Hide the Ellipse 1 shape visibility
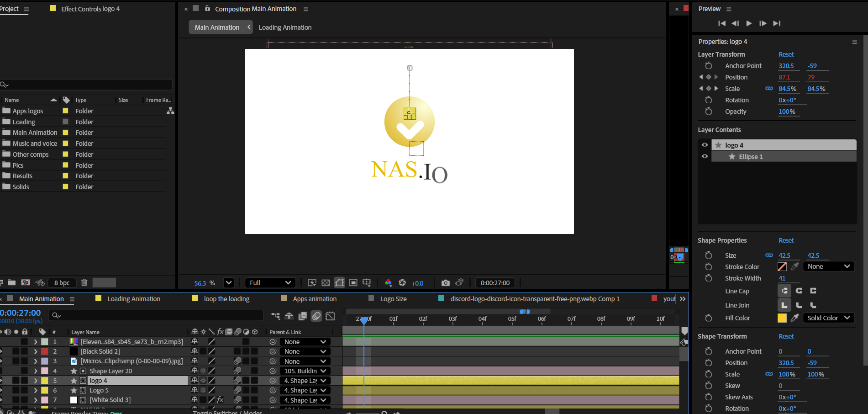 (x=705, y=156)
